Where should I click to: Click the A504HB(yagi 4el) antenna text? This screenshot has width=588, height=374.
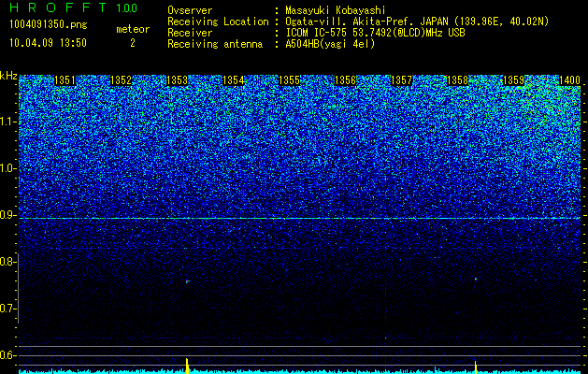tap(330, 44)
